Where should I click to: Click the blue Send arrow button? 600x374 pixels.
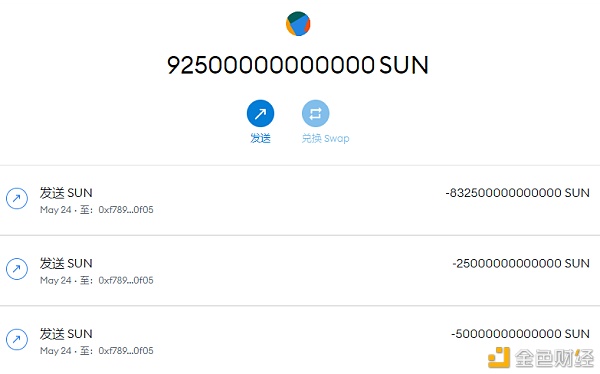click(x=260, y=113)
